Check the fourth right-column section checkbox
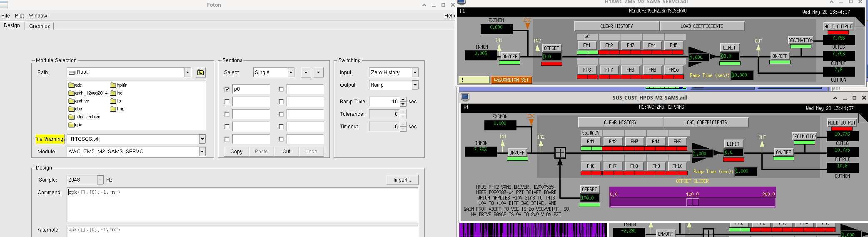This screenshot has width=868, height=237. [281, 127]
